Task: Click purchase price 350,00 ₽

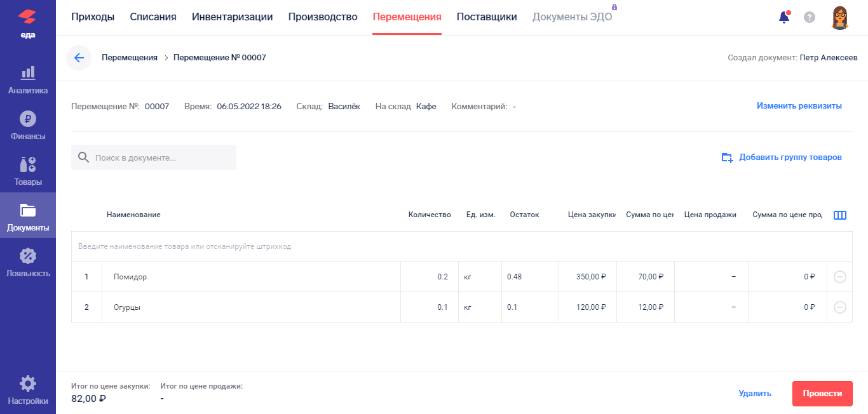Action: [588, 277]
